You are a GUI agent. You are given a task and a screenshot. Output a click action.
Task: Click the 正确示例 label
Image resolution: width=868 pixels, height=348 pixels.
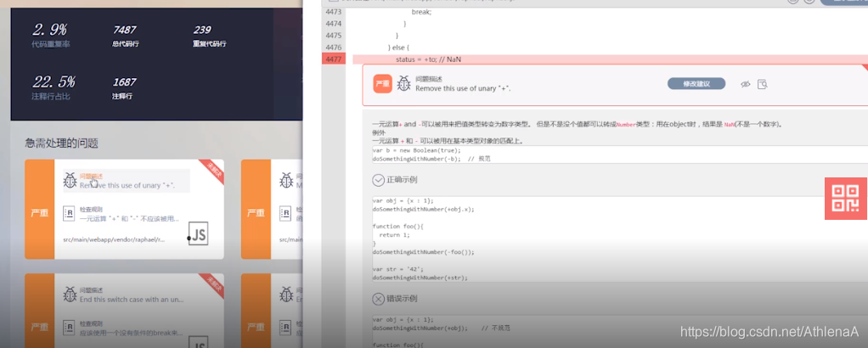403,180
